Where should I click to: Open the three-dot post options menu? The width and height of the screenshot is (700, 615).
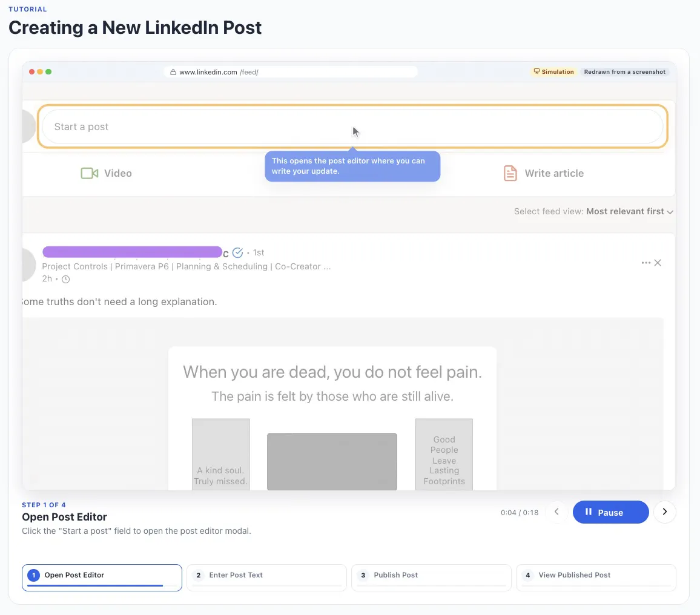pos(646,263)
